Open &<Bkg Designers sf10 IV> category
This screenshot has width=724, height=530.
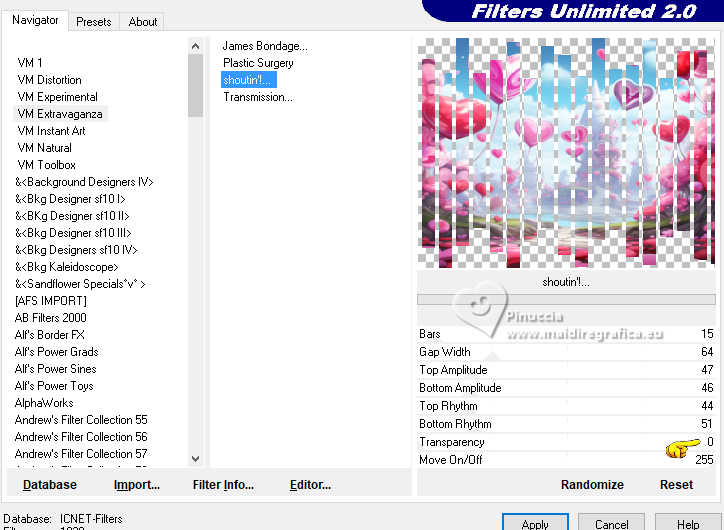[76, 250]
